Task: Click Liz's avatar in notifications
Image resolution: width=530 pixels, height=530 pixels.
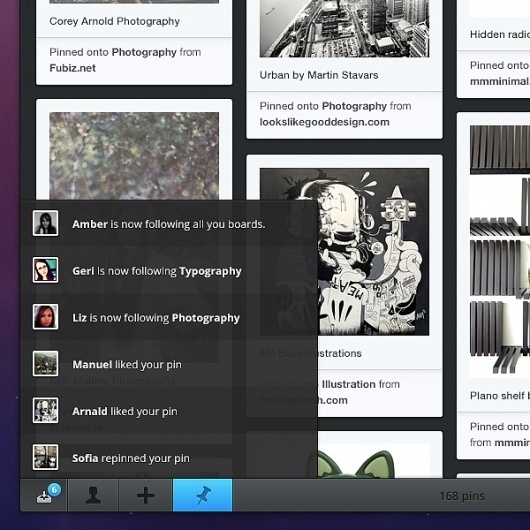Action: pos(45,317)
